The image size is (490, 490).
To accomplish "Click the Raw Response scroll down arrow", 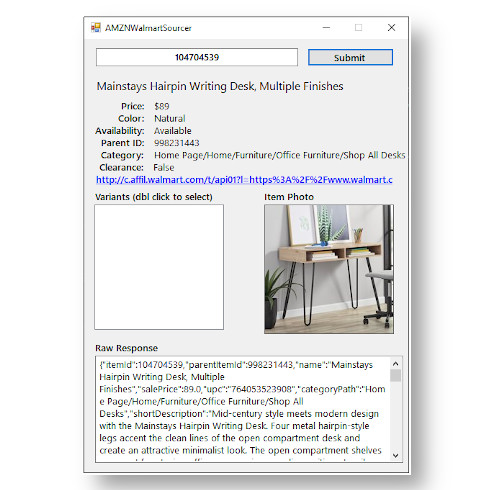I will (396, 455).
